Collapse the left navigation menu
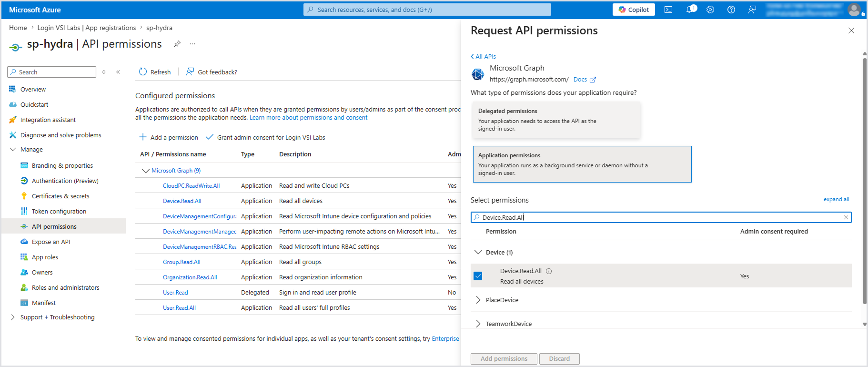This screenshot has width=868, height=367. [x=118, y=72]
